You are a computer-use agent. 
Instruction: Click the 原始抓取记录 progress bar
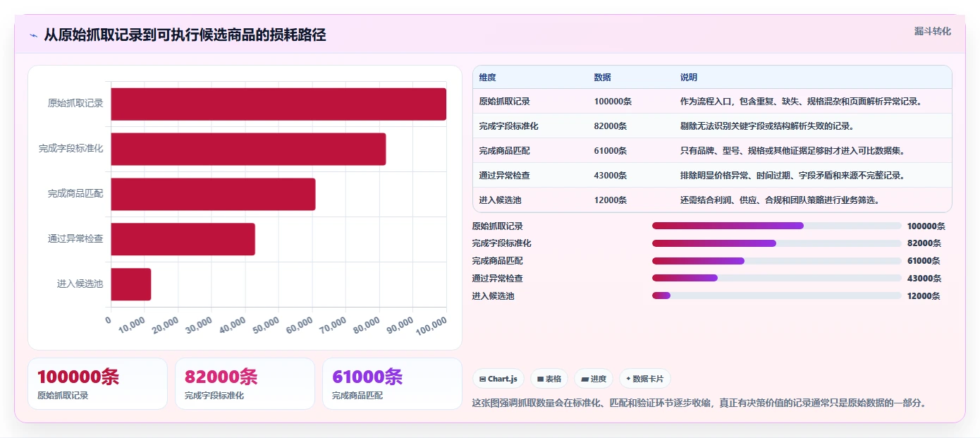(777, 226)
